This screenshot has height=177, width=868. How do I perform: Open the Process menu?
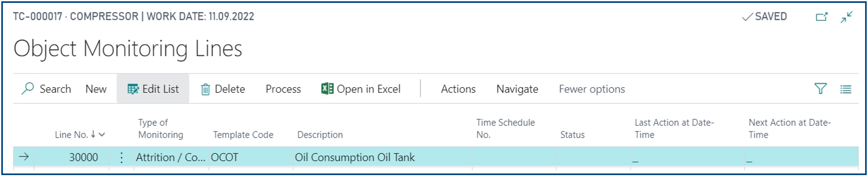[x=283, y=89]
